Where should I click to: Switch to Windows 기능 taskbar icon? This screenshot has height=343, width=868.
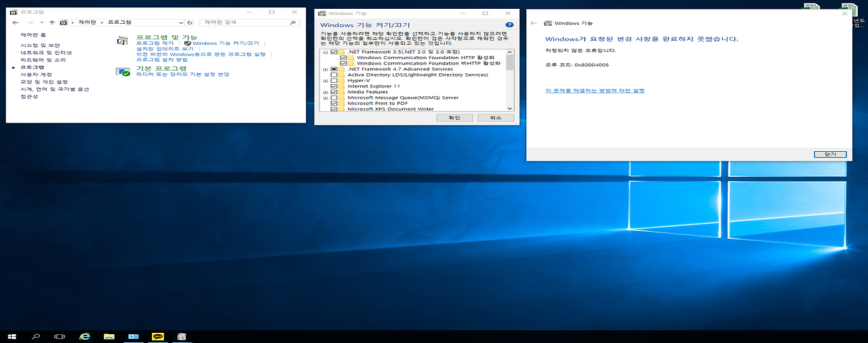182,336
